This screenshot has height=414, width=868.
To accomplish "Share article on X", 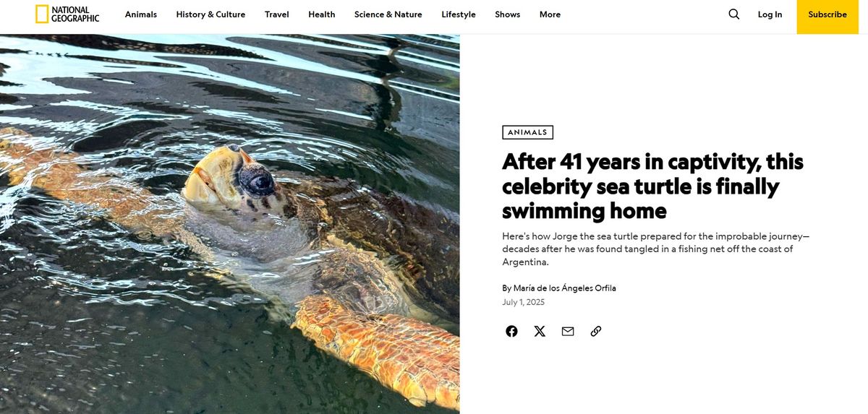I will (540, 331).
